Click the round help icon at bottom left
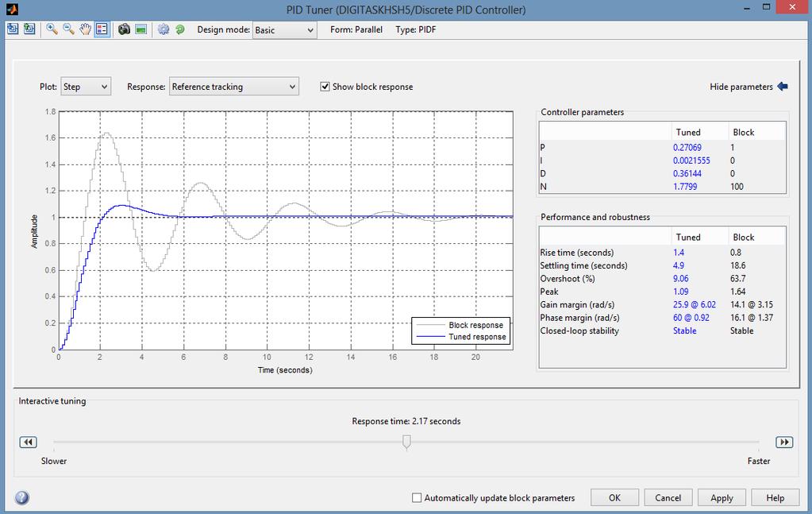This screenshot has width=812, height=514. tap(21, 497)
